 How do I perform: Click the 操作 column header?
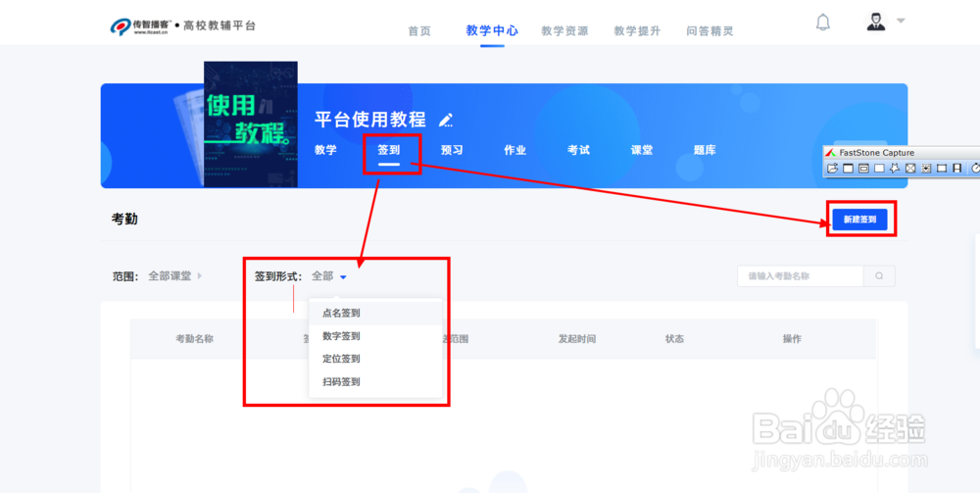click(x=792, y=339)
